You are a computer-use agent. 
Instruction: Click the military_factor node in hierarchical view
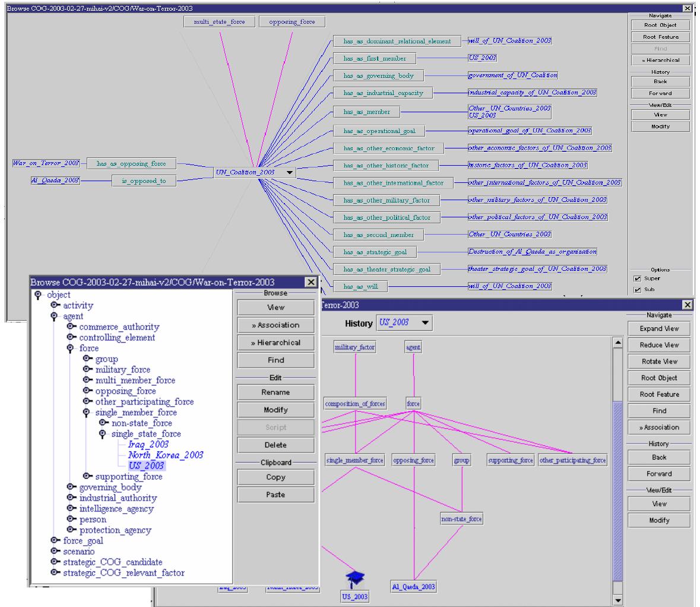pyautogui.click(x=355, y=347)
